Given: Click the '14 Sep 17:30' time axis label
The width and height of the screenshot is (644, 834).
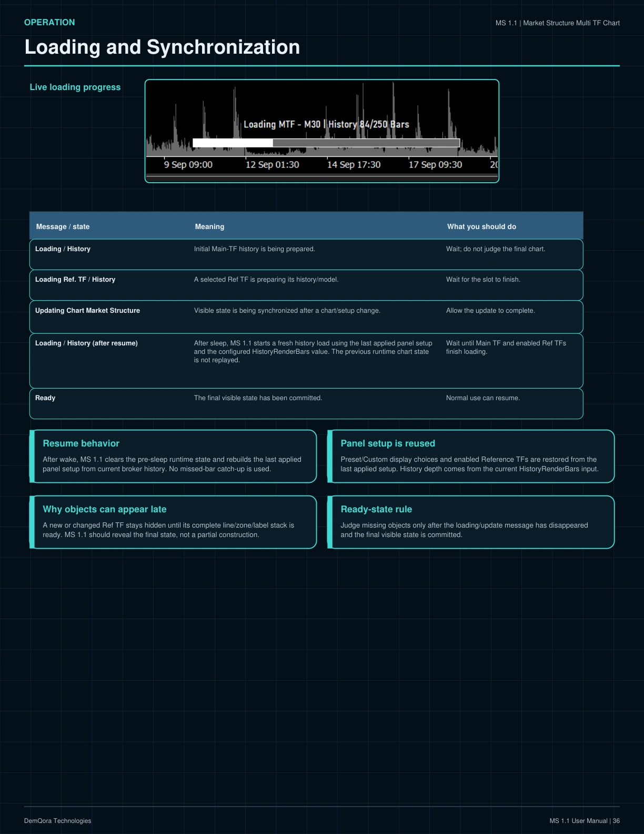Looking at the screenshot, I should click(354, 165).
